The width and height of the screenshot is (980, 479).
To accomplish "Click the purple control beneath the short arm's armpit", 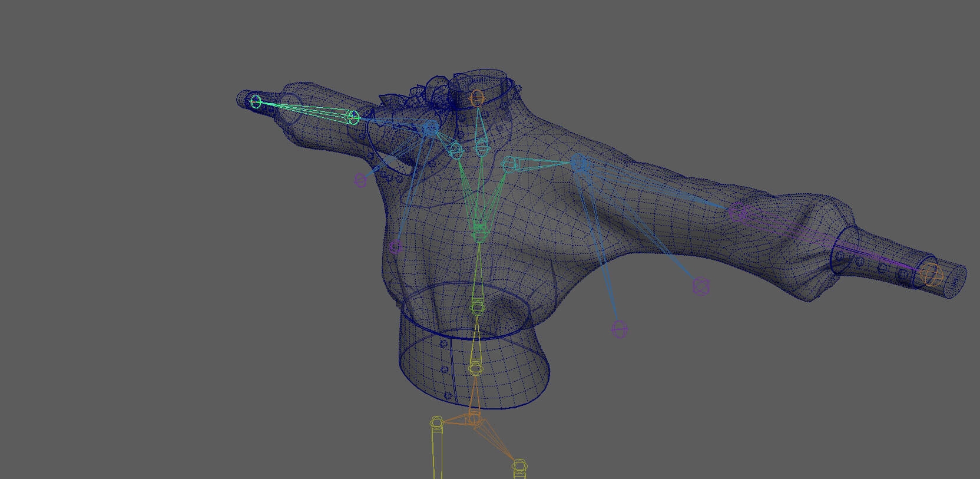I will coord(360,180).
